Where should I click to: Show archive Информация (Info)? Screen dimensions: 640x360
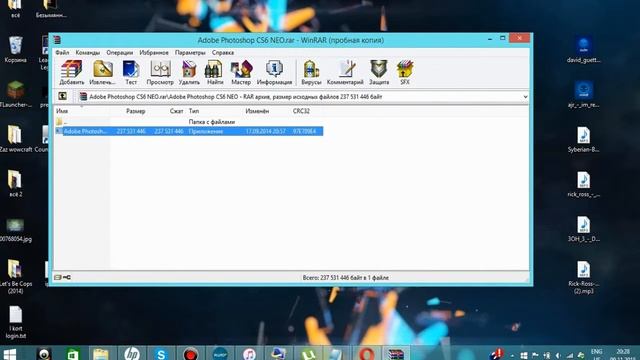point(274,73)
